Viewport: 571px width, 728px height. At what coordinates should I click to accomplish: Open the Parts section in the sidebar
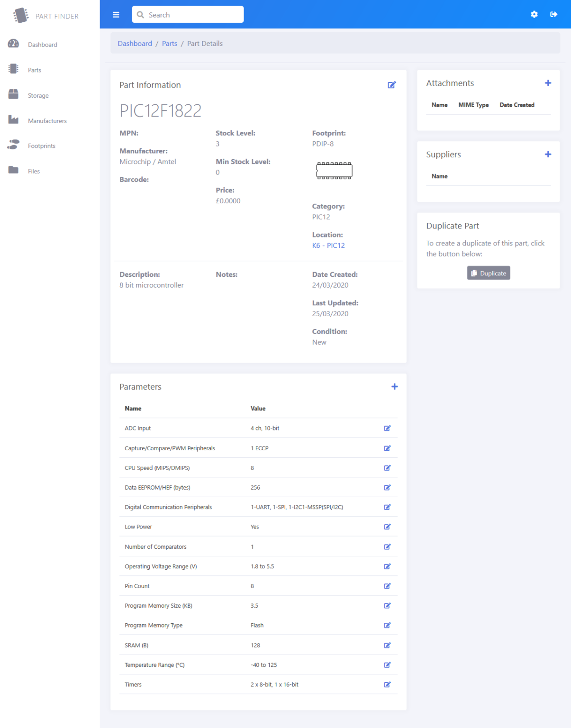(x=34, y=70)
